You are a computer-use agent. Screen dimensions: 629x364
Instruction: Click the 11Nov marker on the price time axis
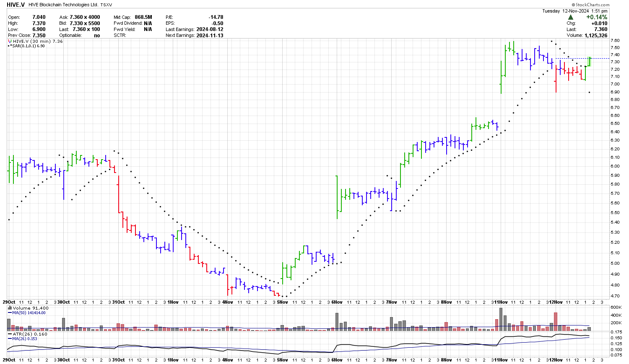pyautogui.click(x=500, y=302)
